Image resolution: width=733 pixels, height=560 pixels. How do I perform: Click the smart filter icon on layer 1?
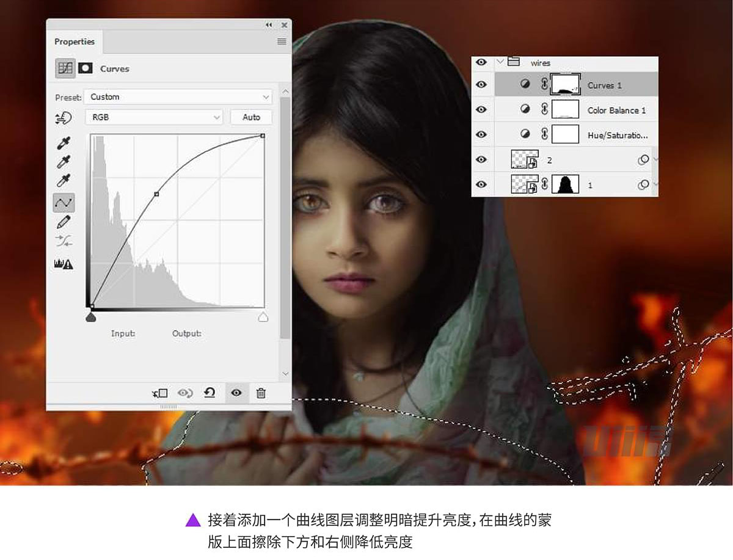(643, 184)
